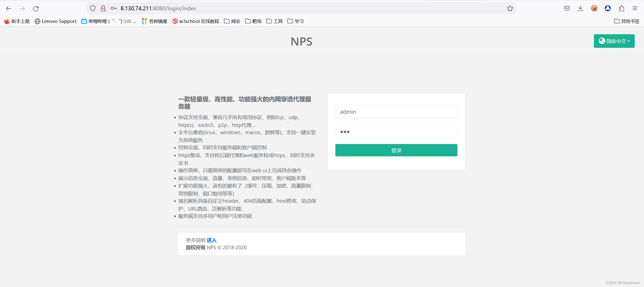Click the insecure connection lock icon

point(103,9)
